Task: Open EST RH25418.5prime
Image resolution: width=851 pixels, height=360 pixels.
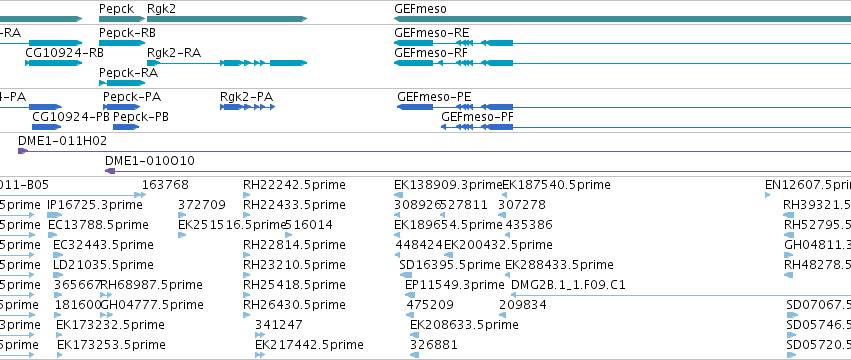Action: pos(294,286)
